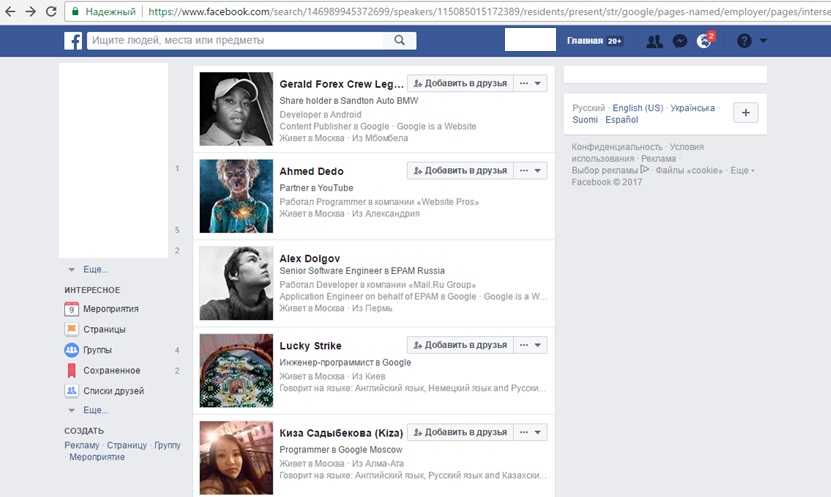Image resolution: width=831 pixels, height=497 pixels.
Task: Switch language to Español
Action: [x=622, y=120]
